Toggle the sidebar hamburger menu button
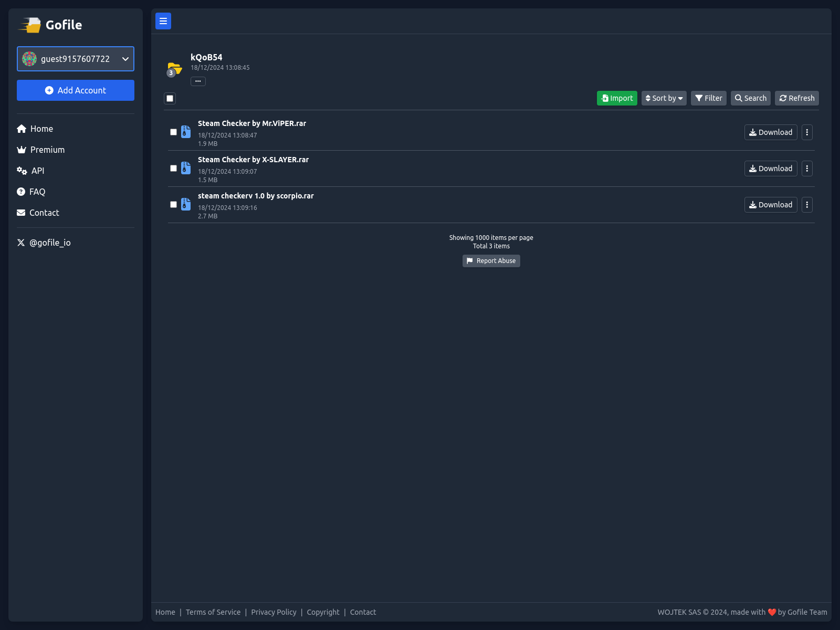 point(163,21)
